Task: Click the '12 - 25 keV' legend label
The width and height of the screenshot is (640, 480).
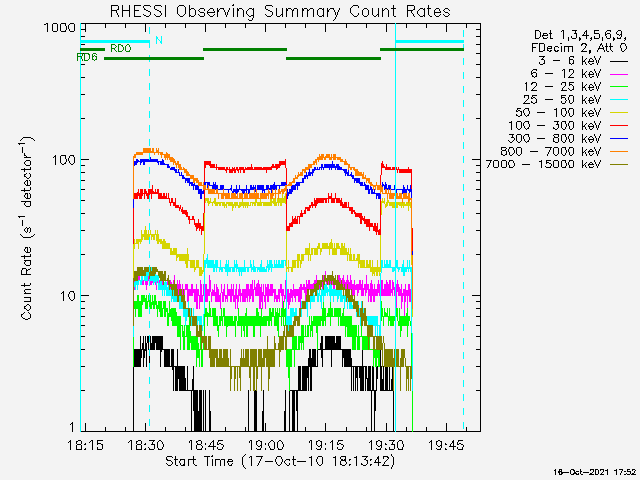Action: tap(562, 87)
